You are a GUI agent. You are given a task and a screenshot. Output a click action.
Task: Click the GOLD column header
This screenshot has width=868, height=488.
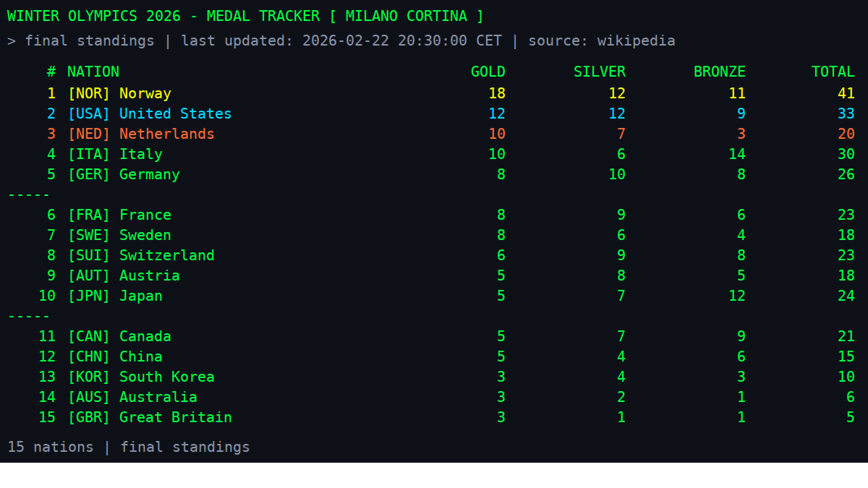click(x=488, y=72)
